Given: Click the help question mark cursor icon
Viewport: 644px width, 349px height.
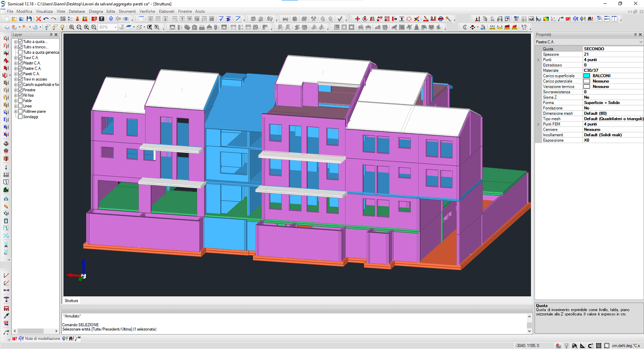Looking at the screenshot, I should tap(524, 27).
